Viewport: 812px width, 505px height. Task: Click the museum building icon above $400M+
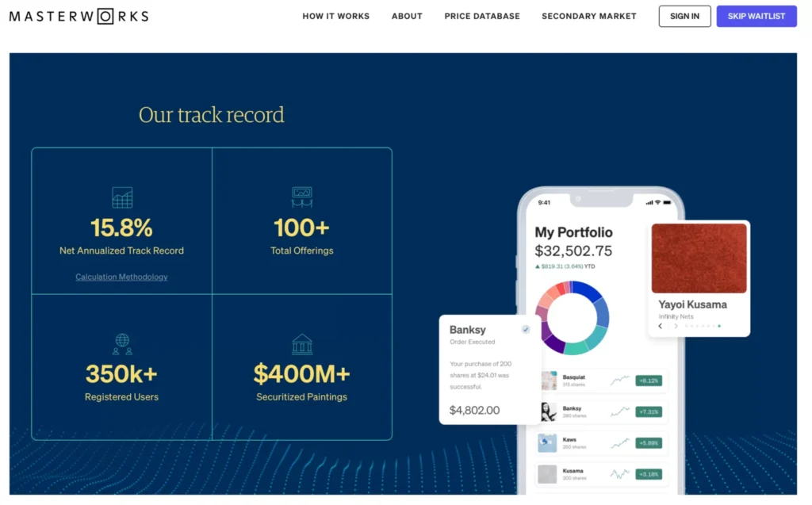pos(302,344)
